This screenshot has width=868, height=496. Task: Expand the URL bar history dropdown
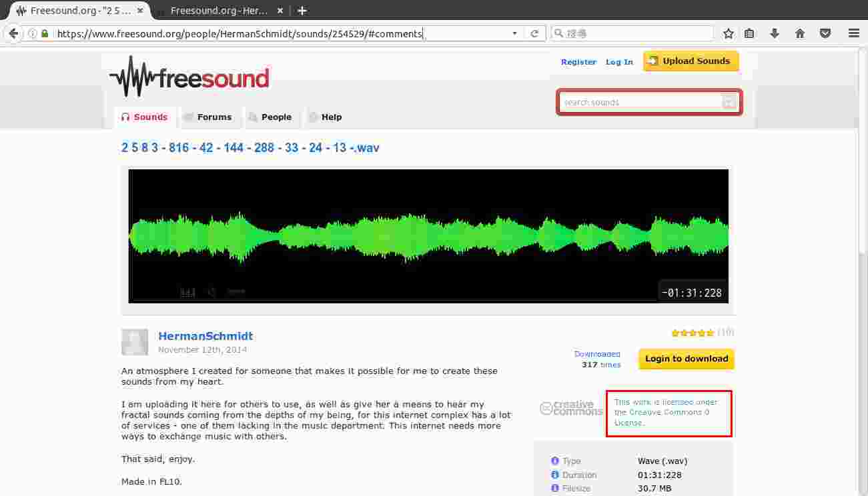click(514, 33)
